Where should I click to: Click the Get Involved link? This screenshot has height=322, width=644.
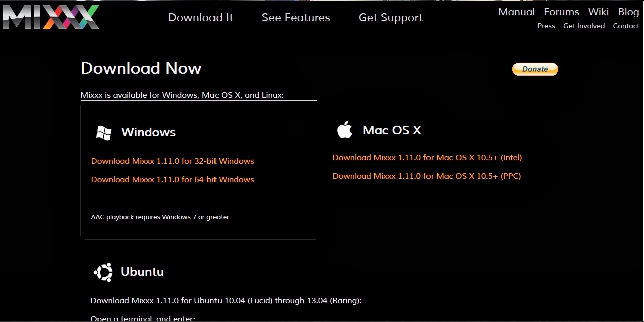(584, 26)
